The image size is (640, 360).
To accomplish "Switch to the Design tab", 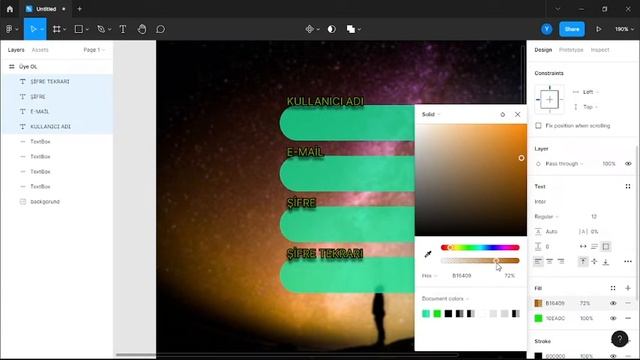I will 543,50.
